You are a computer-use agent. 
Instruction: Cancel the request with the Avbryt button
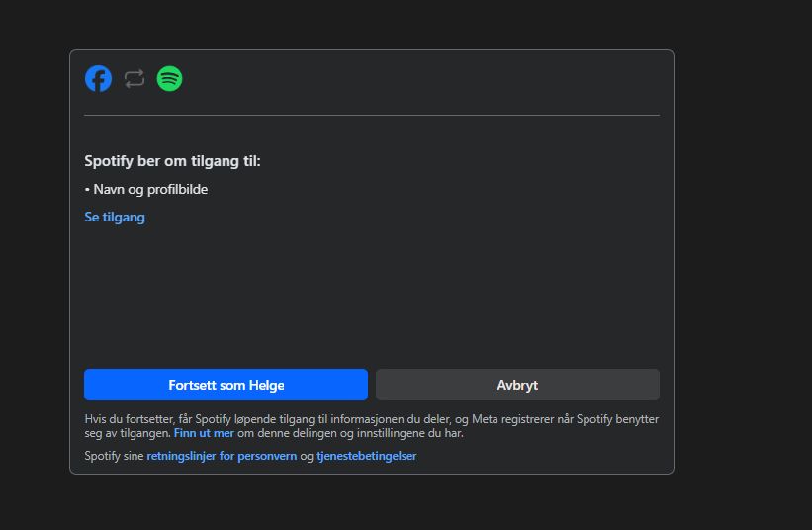click(x=517, y=385)
